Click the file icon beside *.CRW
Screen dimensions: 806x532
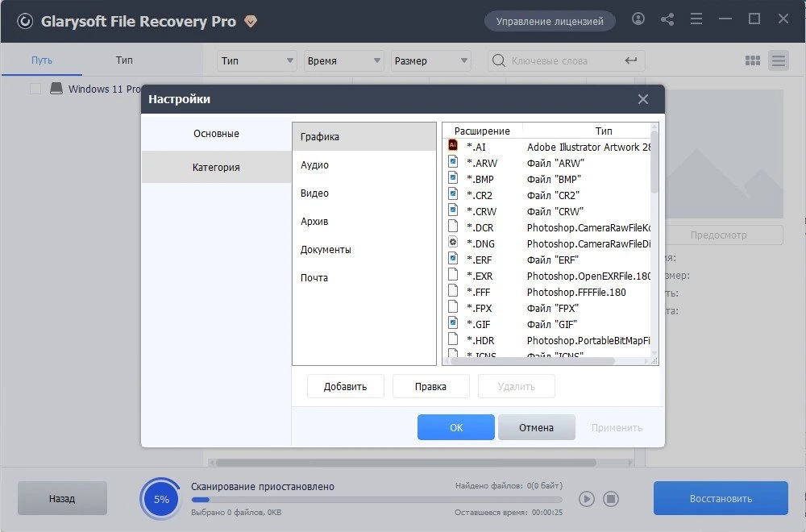coord(453,210)
